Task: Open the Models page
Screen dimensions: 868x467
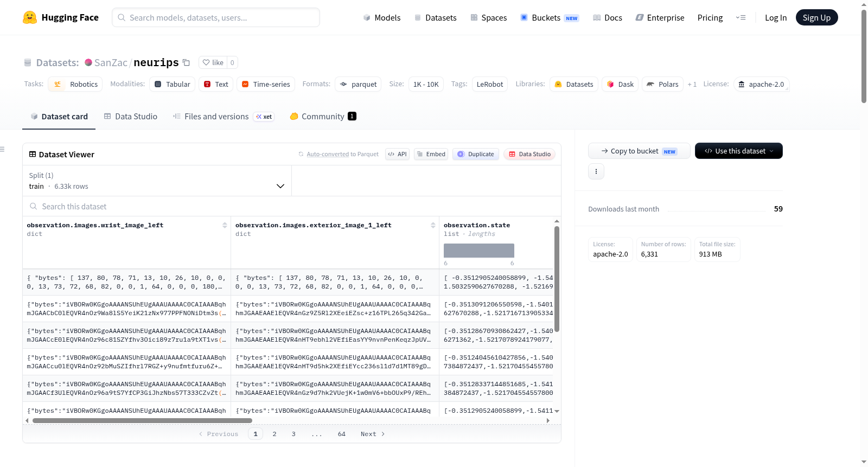Action: coord(382,17)
